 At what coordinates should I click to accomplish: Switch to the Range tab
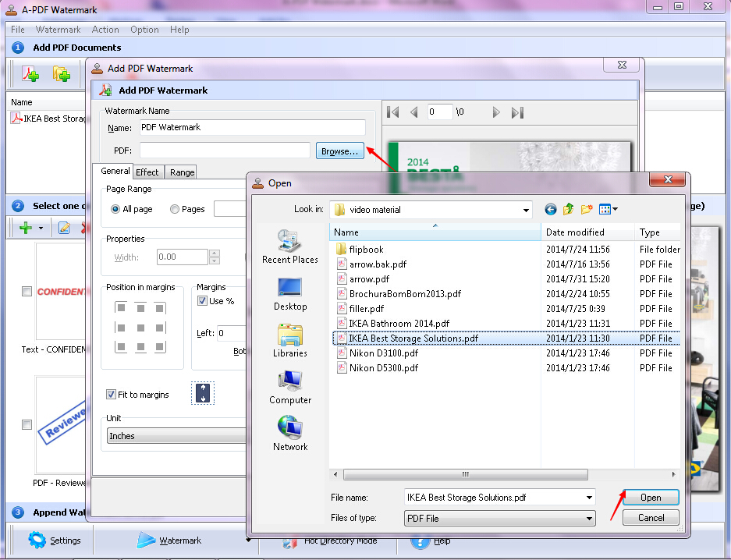click(182, 172)
